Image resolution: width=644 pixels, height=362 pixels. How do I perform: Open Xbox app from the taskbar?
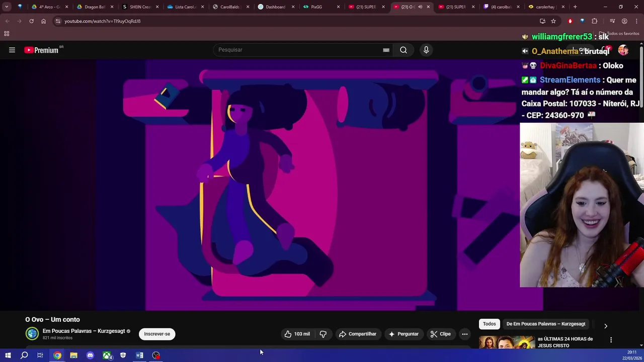tap(107, 355)
